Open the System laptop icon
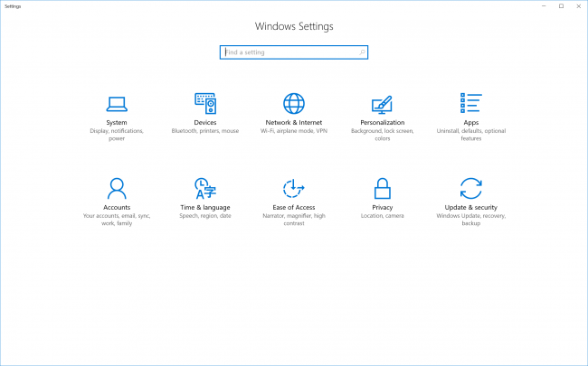The height and width of the screenshot is (366, 588). pos(117,104)
